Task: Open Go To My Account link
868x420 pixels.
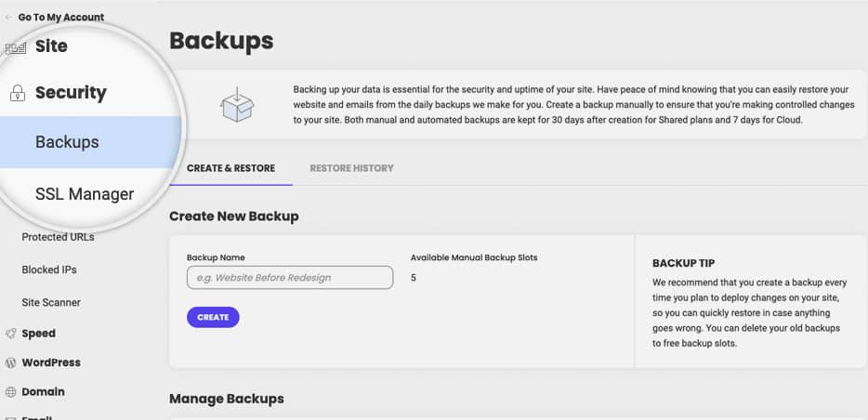Action: point(61,18)
